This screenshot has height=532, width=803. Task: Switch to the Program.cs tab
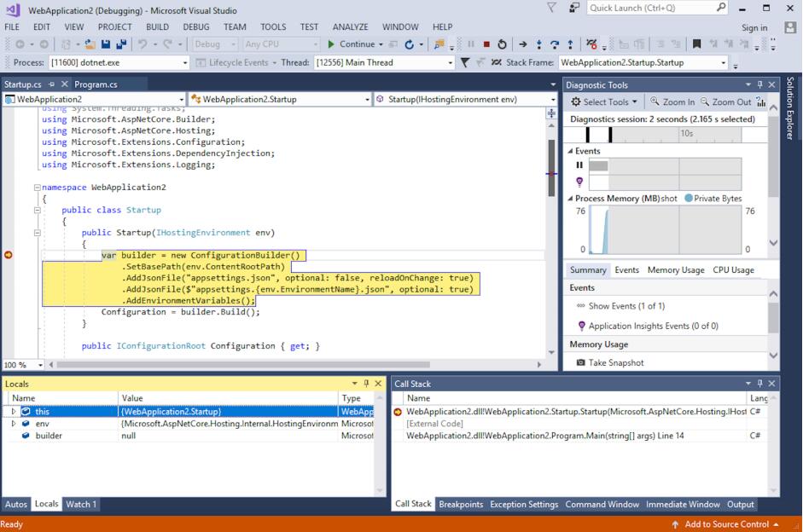[96, 84]
